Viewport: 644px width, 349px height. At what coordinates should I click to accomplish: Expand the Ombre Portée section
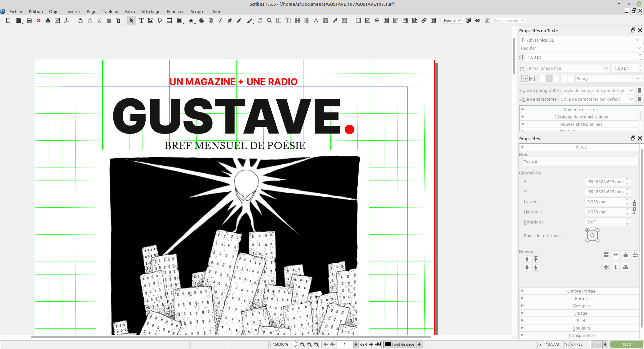581,291
